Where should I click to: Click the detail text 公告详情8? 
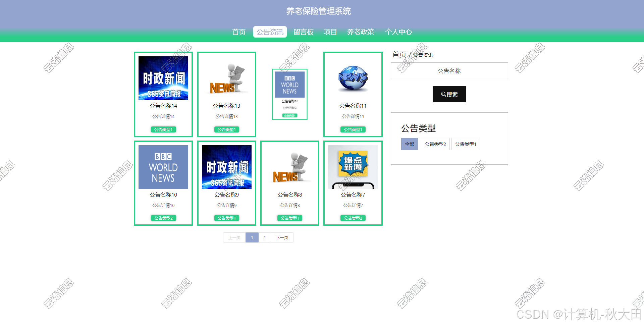290,205
